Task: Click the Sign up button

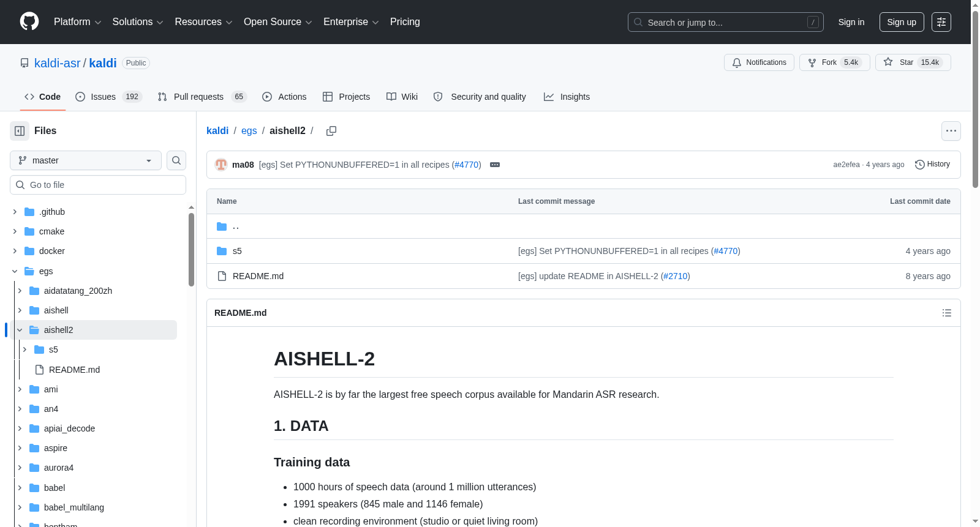Action: tap(902, 22)
